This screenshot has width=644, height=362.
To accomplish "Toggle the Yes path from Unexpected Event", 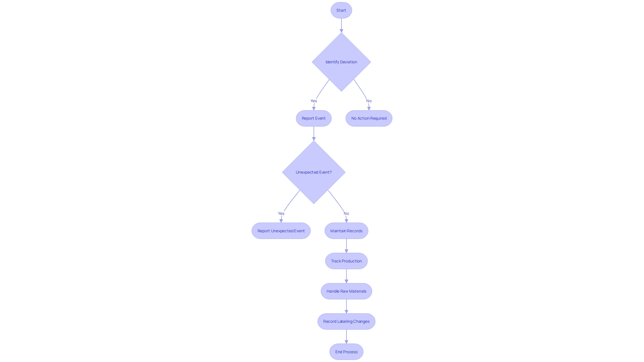I will [x=281, y=213].
